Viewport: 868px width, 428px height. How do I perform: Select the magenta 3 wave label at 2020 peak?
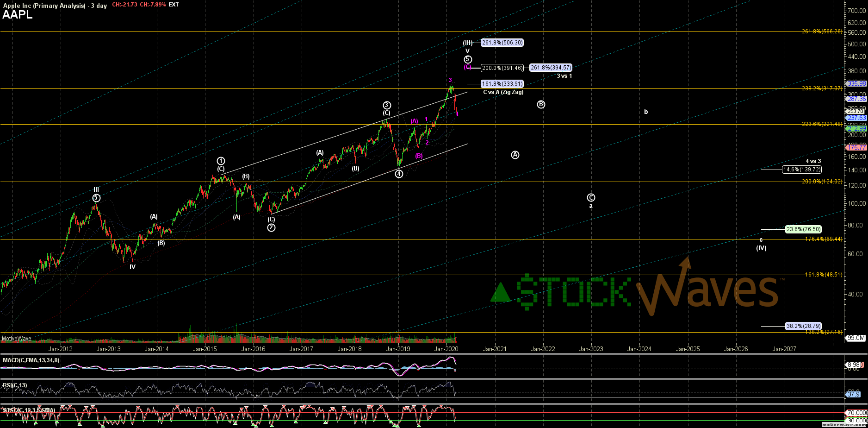450,80
